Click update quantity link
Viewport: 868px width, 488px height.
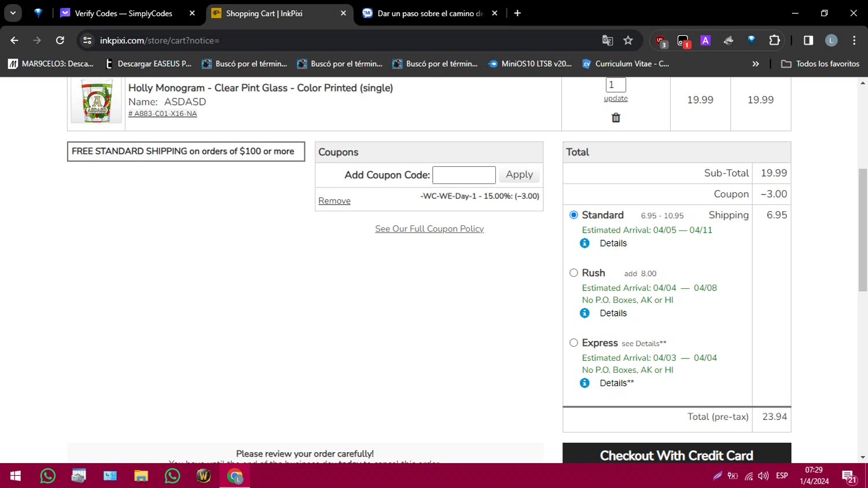point(616,98)
